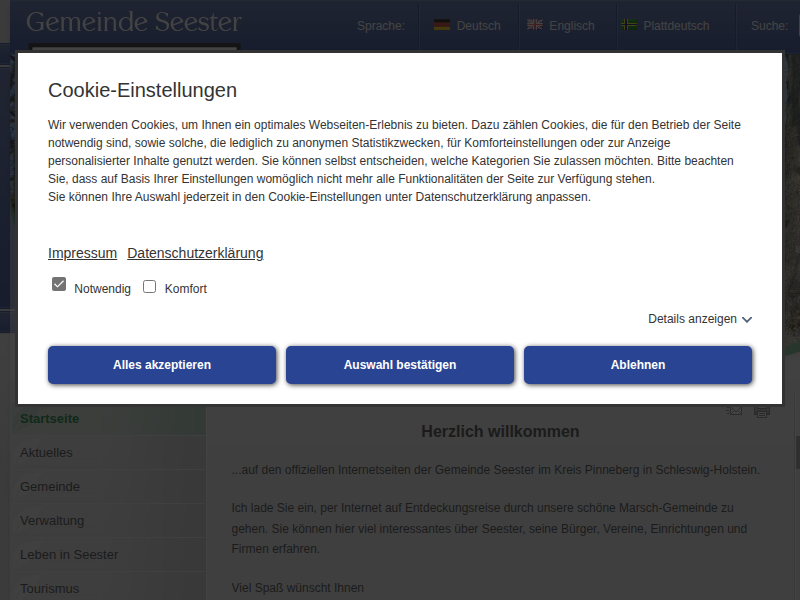Toggle the Notwendig checkbox
Screen dimensions: 800x600
click(59, 286)
